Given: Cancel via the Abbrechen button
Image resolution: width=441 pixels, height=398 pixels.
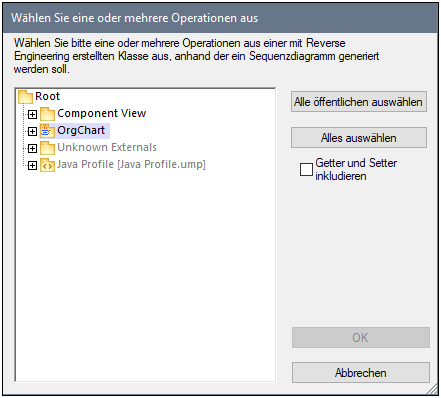Looking at the screenshot, I should click(x=361, y=372).
